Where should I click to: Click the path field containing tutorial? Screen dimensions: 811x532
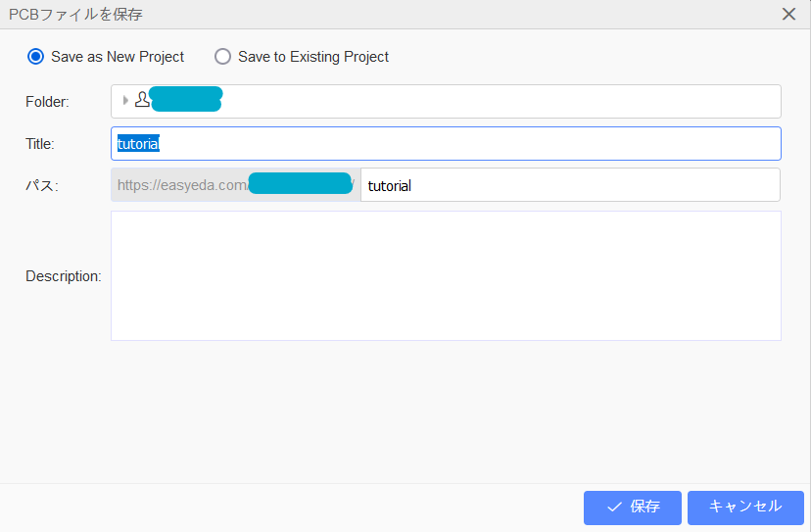click(x=570, y=185)
